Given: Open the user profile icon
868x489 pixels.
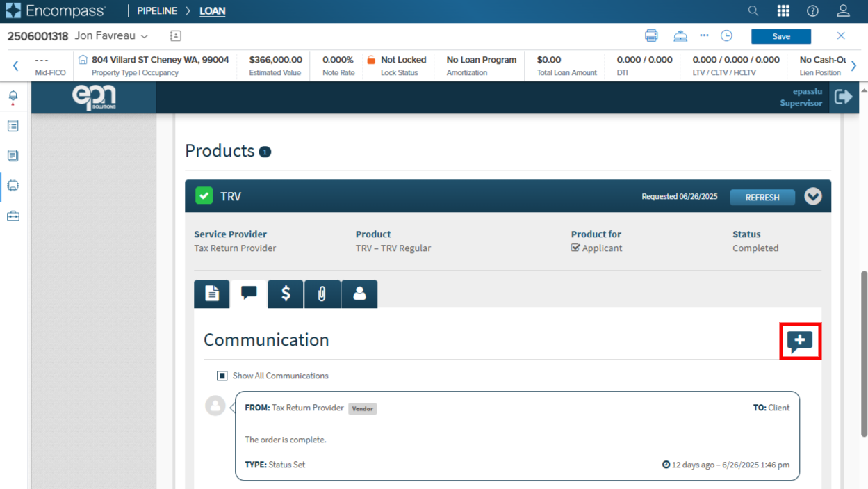Looking at the screenshot, I should coord(843,10).
